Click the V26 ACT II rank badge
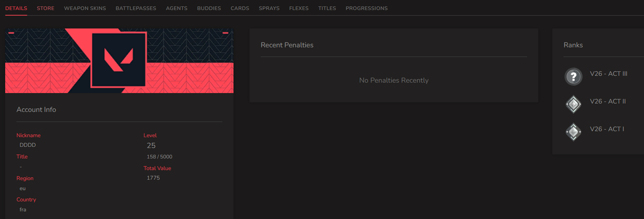The height and width of the screenshot is (219, 644). [x=574, y=104]
